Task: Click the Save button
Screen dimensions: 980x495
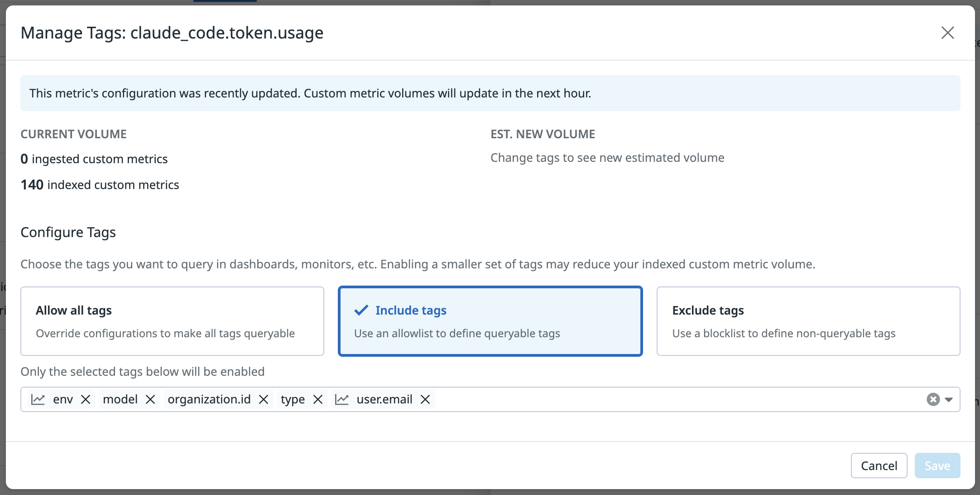Action: point(937,466)
